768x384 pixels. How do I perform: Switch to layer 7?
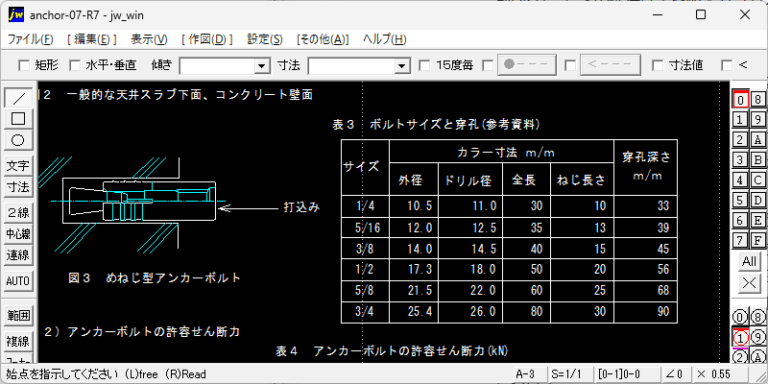[740, 240]
